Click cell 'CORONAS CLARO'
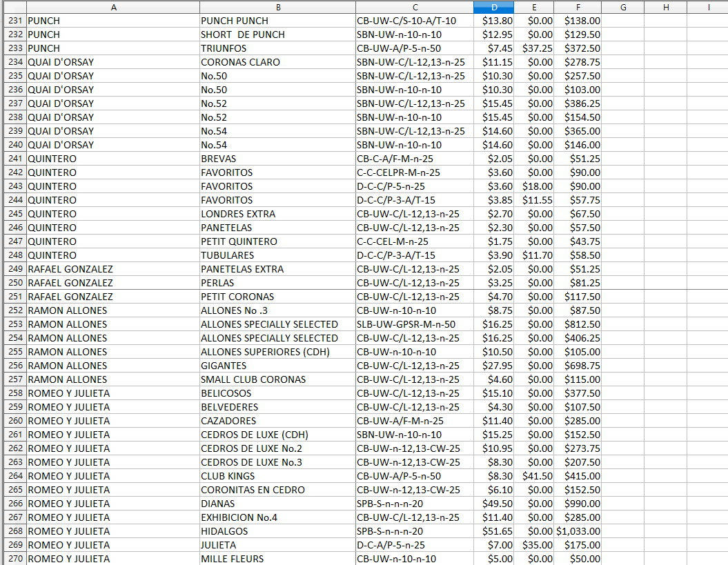The width and height of the screenshot is (728, 565). (277, 62)
